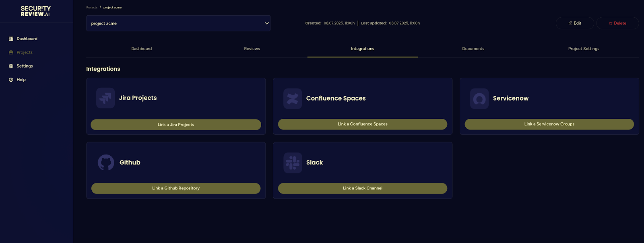644x243 pixels.
Task: Click the Github octocat icon
Action: coord(106,163)
